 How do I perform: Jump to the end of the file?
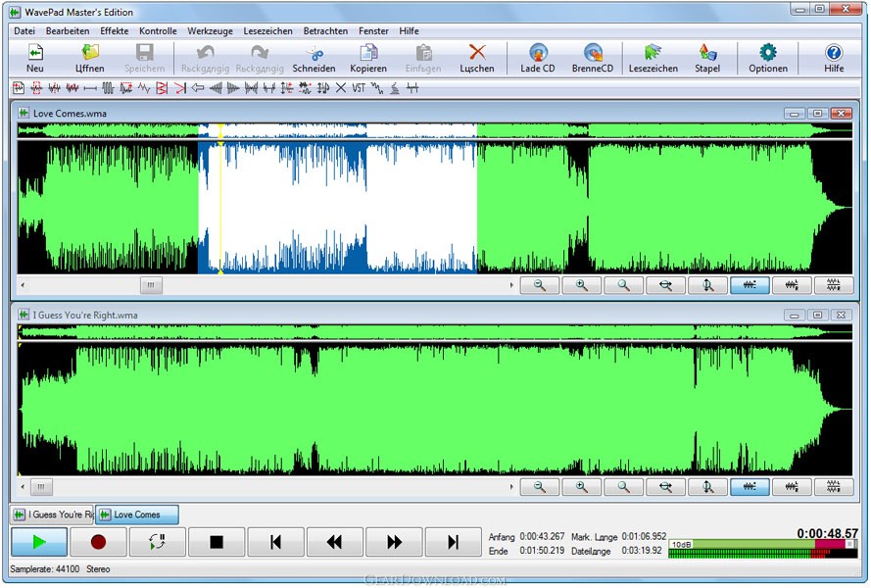[x=453, y=542]
